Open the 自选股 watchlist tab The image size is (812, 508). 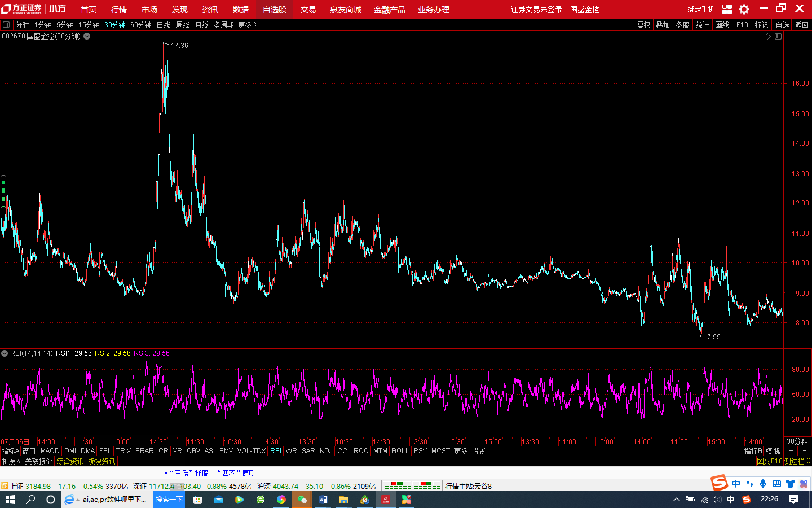click(x=275, y=10)
